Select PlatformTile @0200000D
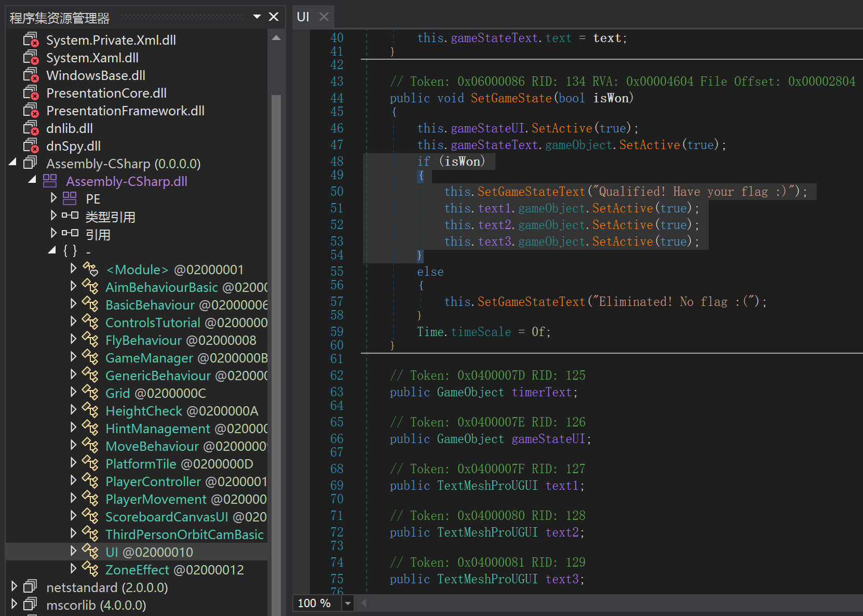This screenshot has width=863, height=616. click(179, 464)
